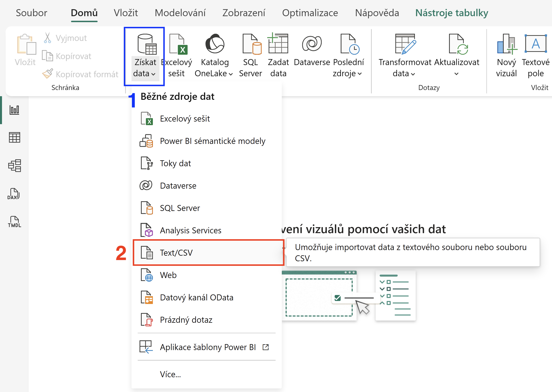
Task: Open the Report view from the sidebar
Action: (x=14, y=110)
